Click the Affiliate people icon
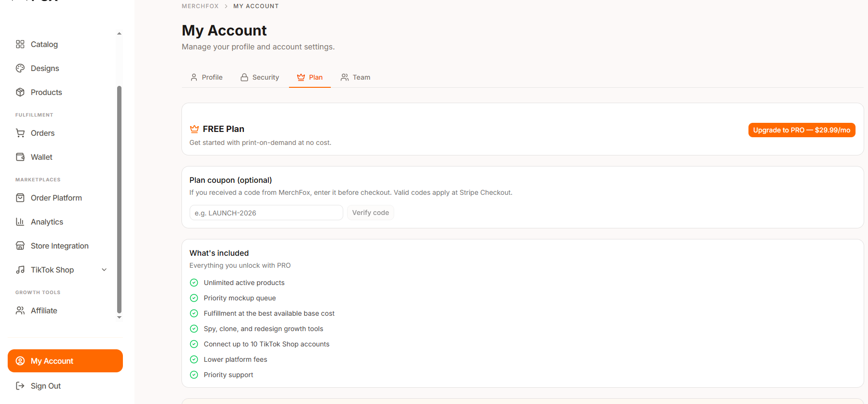Viewport: 868px width, 404px height. click(20, 310)
